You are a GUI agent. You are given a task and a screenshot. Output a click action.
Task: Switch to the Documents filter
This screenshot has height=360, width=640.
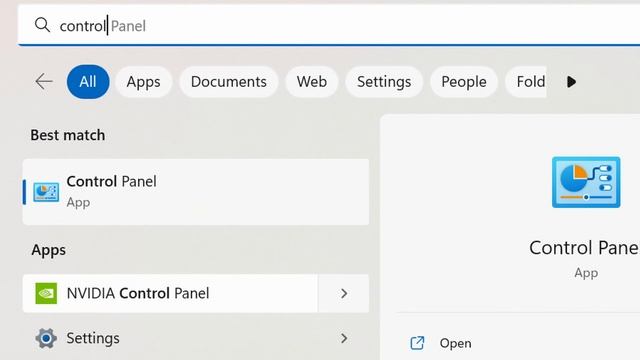point(229,82)
